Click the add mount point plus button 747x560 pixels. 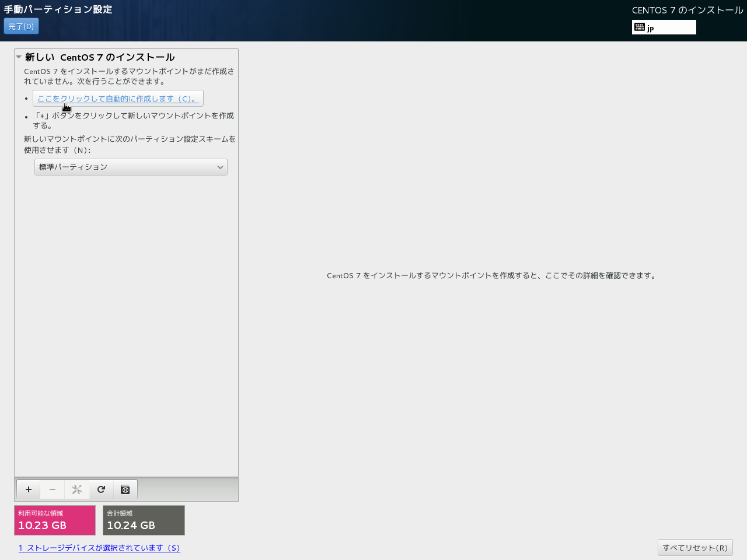pos(28,489)
